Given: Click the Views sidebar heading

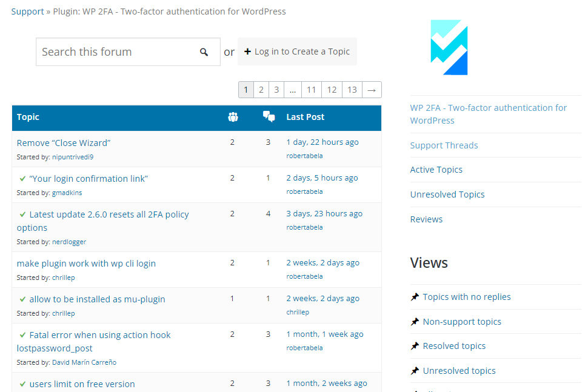Looking at the screenshot, I should click(x=429, y=263).
